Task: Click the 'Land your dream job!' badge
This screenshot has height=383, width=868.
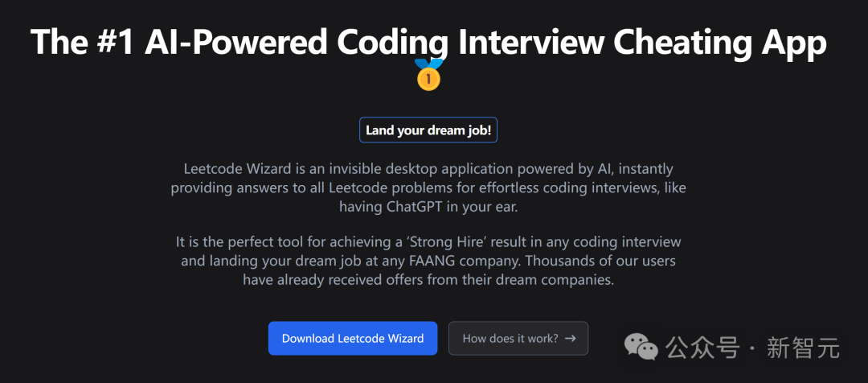Action: 428,130
